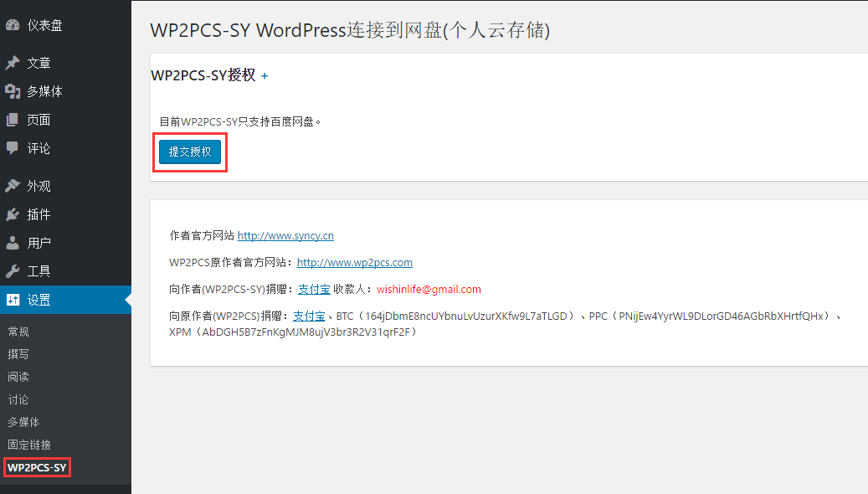
Task: Open the http://www.wp2pcs.com link
Action: [355, 262]
